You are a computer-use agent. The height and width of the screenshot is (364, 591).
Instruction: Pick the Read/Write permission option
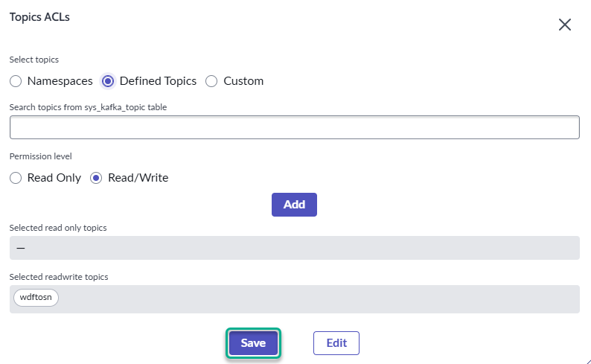coord(96,178)
